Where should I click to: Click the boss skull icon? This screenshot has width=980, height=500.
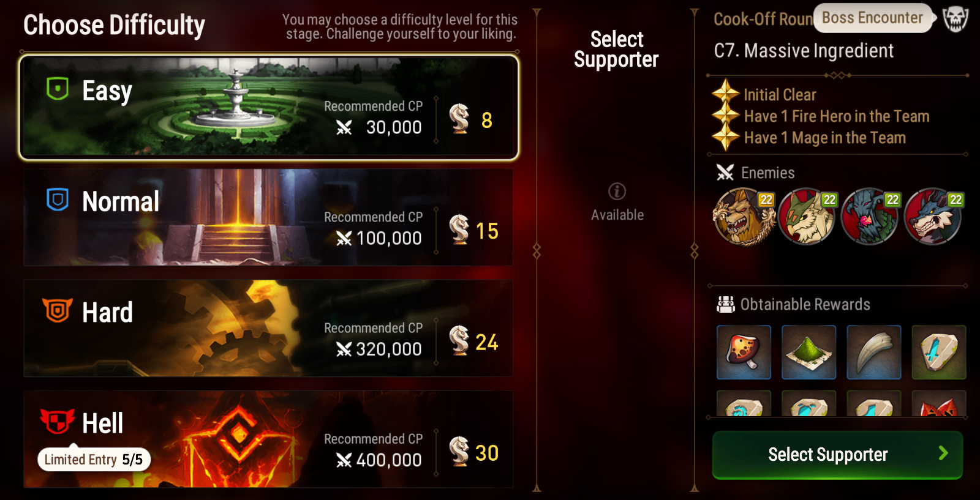[955, 19]
